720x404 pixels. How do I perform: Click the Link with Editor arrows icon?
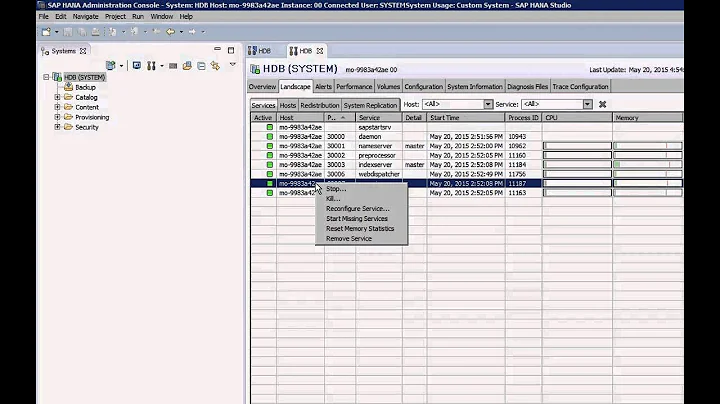215,66
